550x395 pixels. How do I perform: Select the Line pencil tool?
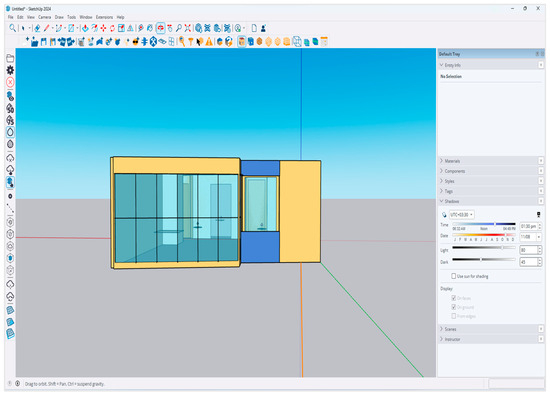(46, 28)
